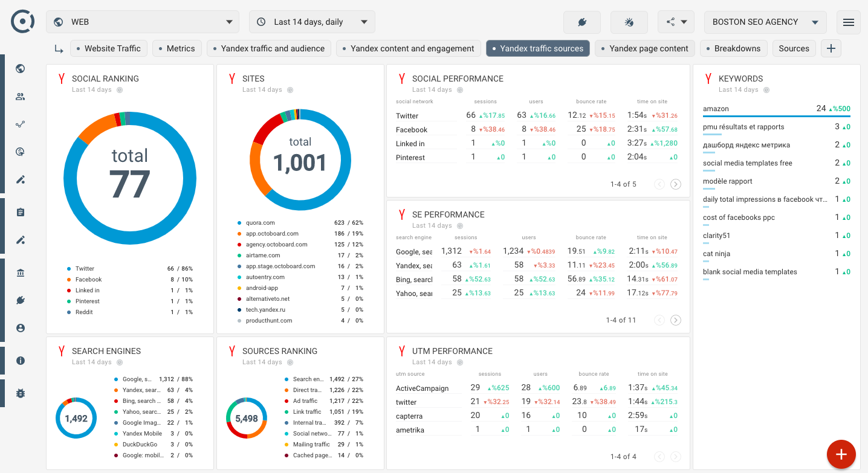Click the SEARCH ENGINES widget title
The height and width of the screenshot is (473, 868).
click(106, 351)
